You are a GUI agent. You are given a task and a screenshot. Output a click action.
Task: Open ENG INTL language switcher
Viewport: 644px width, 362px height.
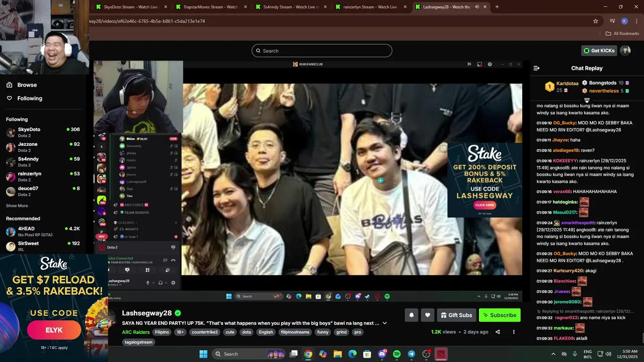click(x=588, y=354)
